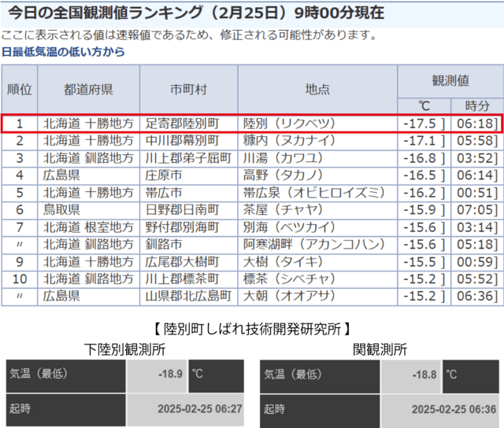The image size is (504, 428).
Task: Click the -15.9 temperature value
Action: click(x=420, y=210)
